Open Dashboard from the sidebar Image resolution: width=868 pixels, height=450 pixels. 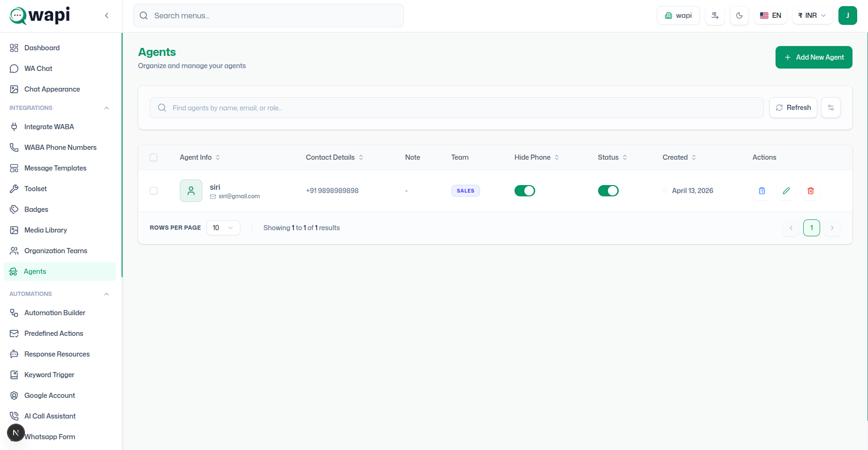coord(60,48)
